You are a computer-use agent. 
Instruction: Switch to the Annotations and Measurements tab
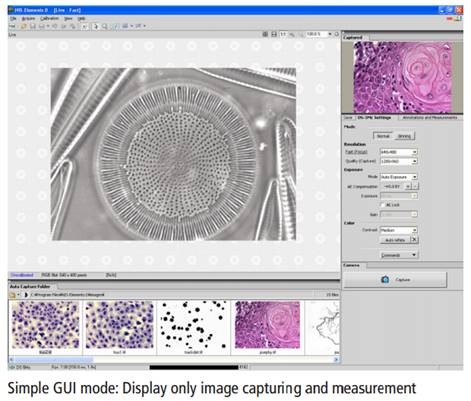pyautogui.click(x=430, y=118)
